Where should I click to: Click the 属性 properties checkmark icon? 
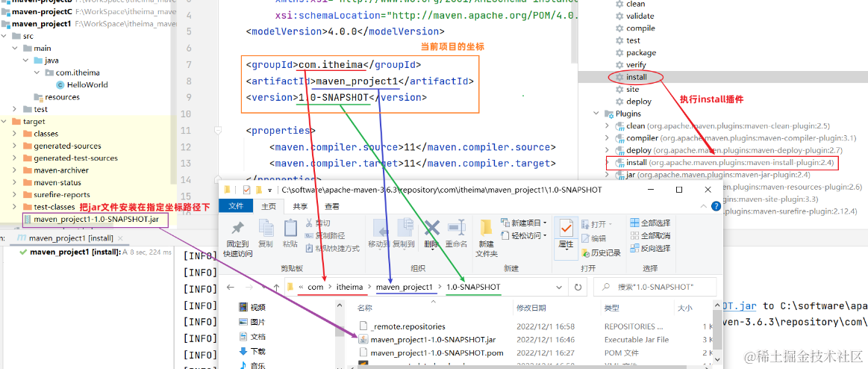point(566,228)
